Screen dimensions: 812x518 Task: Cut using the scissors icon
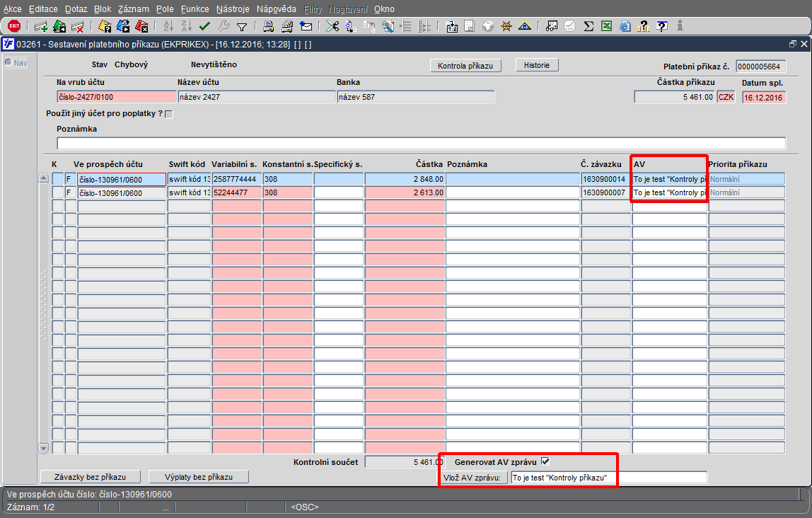[332, 26]
